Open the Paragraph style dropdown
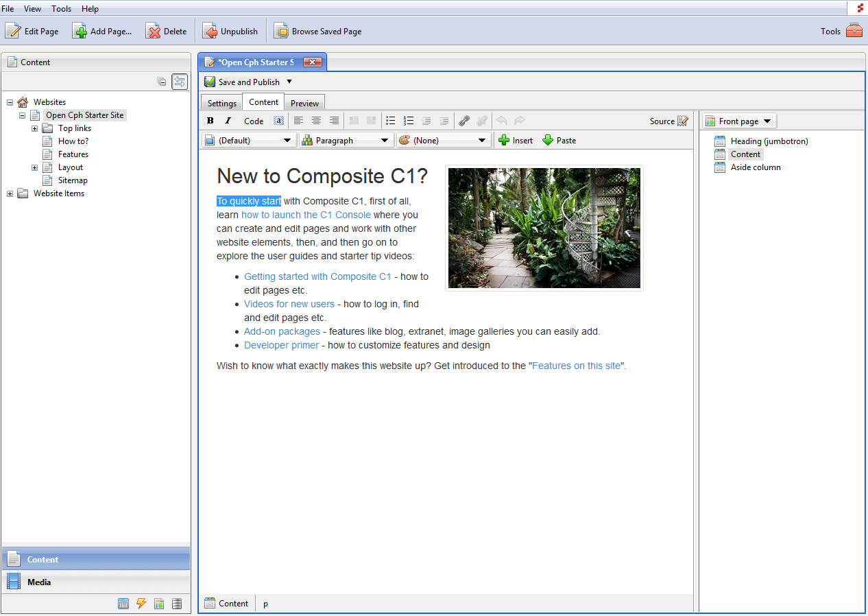Viewport: 868px width, 616px height. [346, 140]
